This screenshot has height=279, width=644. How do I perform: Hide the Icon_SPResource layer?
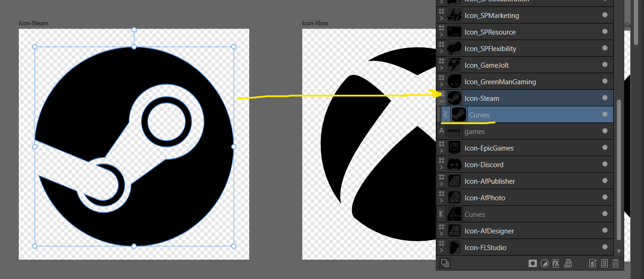(x=605, y=32)
